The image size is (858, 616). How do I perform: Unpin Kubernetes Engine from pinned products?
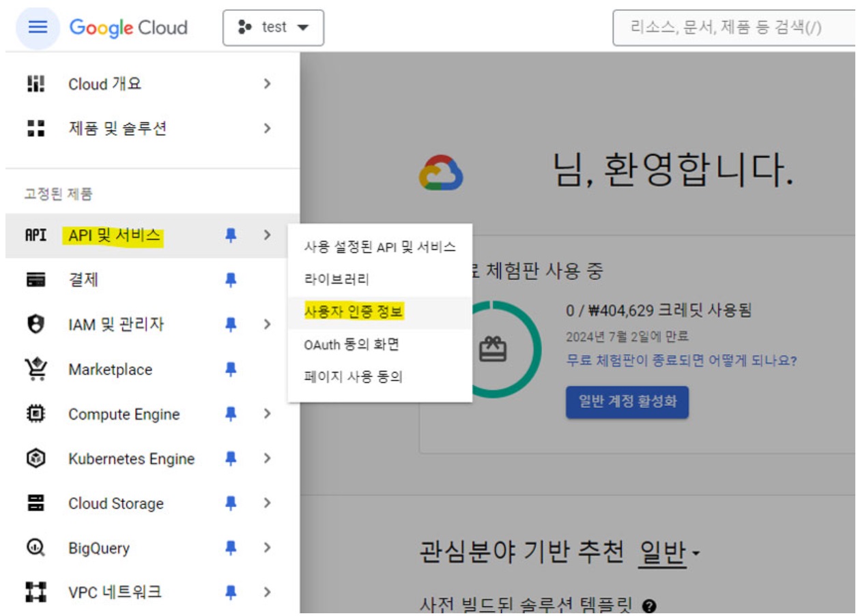[x=231, y=458]
